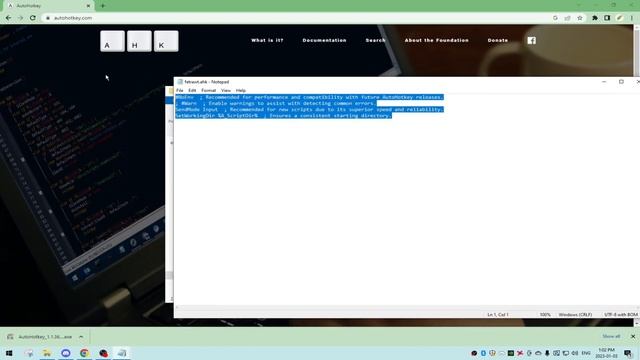Screen dimensions: 640x360
Task: Open the Chrome three-dot menu
Action: tap(631, 18)
